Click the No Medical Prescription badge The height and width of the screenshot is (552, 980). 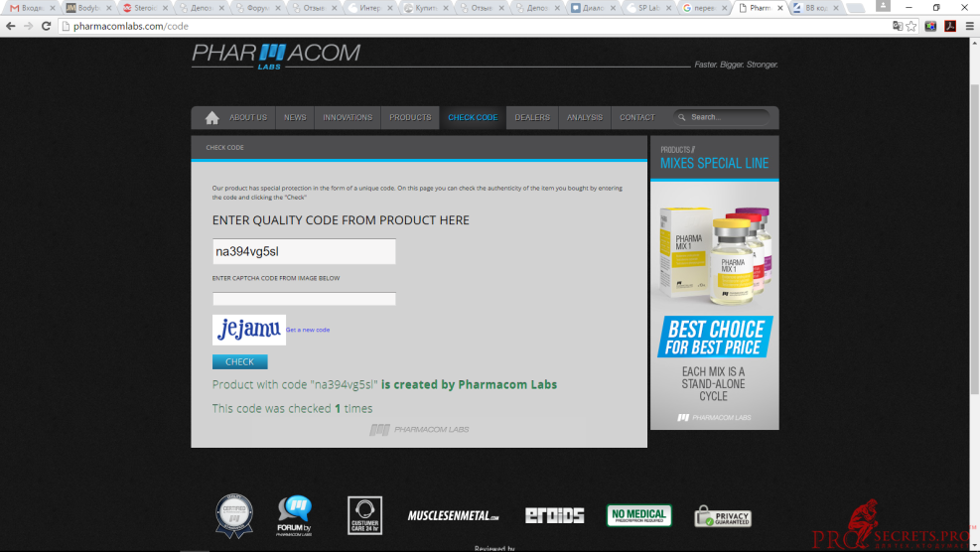tap(638, 515)
